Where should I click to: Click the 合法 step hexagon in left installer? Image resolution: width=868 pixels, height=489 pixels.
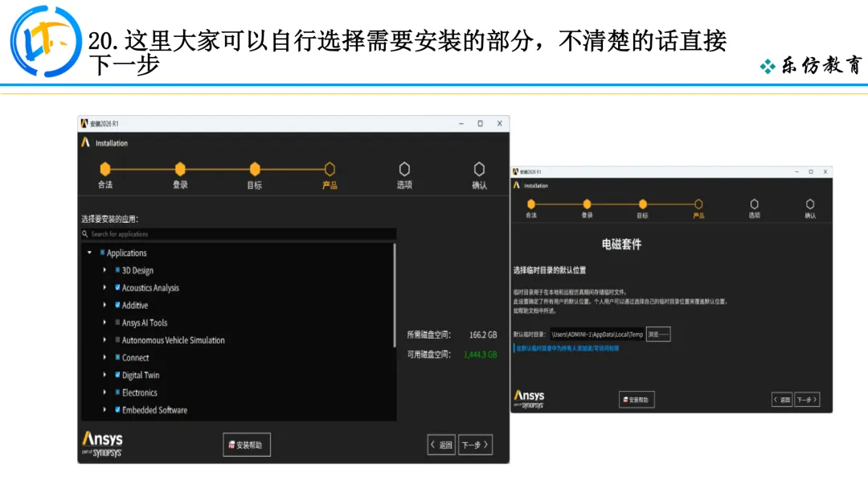[105, 169]
